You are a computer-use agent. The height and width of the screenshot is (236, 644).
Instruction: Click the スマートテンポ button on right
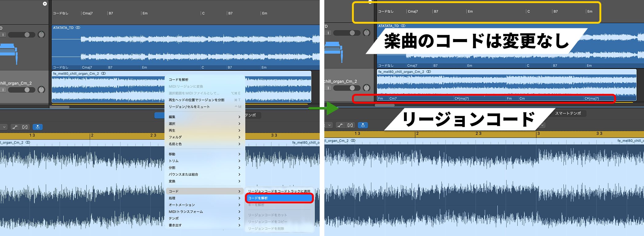[x=568, y=113]
